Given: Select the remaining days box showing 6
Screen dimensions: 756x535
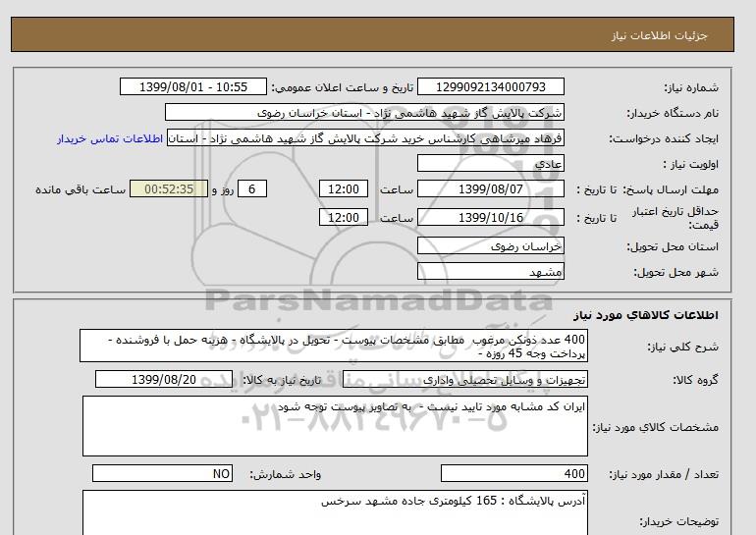Looking at the screenshot, I should click(252, 189).
